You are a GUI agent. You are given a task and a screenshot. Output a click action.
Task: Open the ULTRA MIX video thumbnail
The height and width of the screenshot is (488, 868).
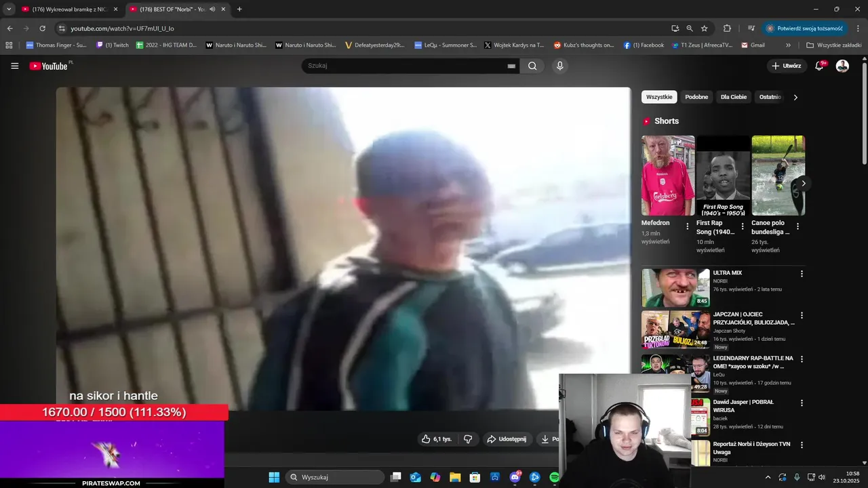pos(675,288)
